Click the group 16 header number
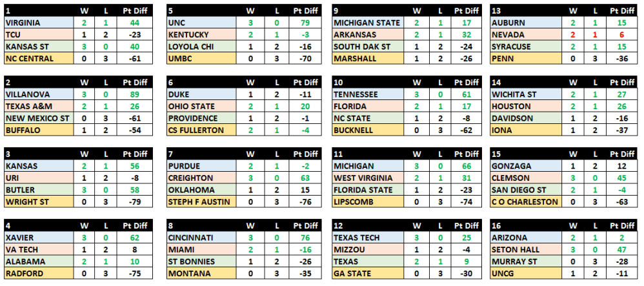Viewport: 644px width, 286px height. tap(496, 226)
